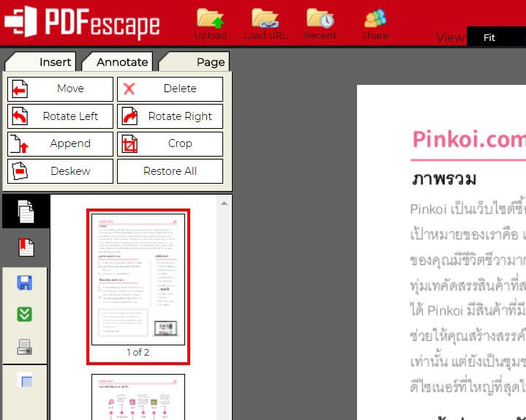Click the Append button
This screenshot has height=420, width=526.
coord(61,144)
